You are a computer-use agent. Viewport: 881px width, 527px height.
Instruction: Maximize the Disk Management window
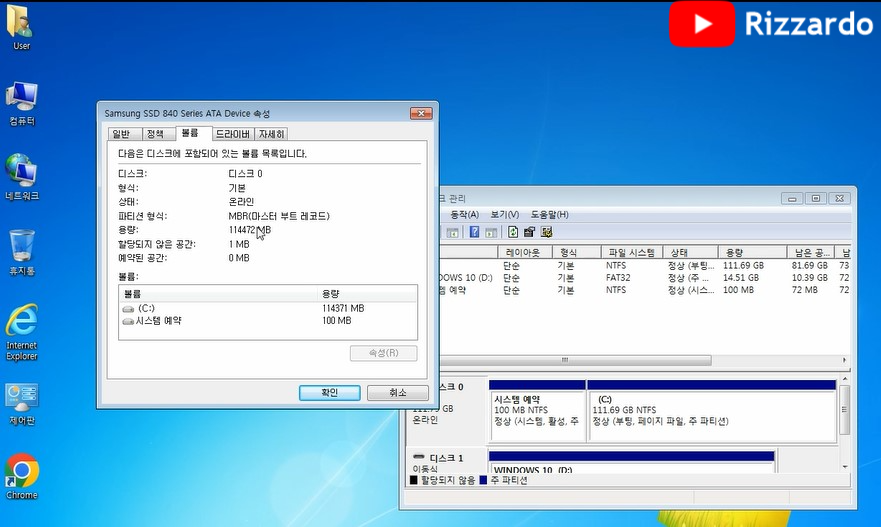pyautogui.click(x=816, y=198)
